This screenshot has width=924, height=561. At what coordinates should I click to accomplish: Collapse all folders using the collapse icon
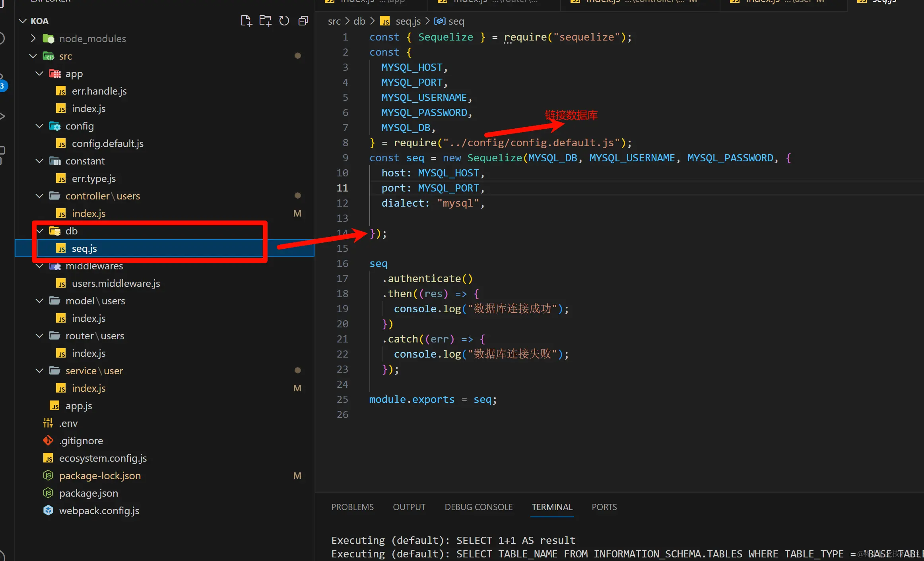pos(303,21)
